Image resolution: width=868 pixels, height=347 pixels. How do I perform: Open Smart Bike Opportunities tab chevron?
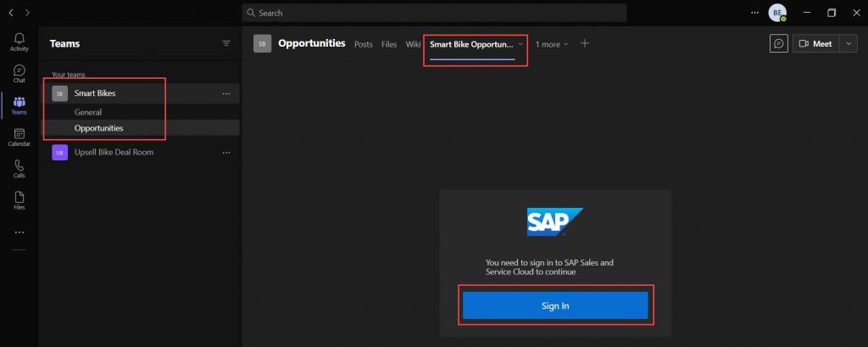click(520, 44)
